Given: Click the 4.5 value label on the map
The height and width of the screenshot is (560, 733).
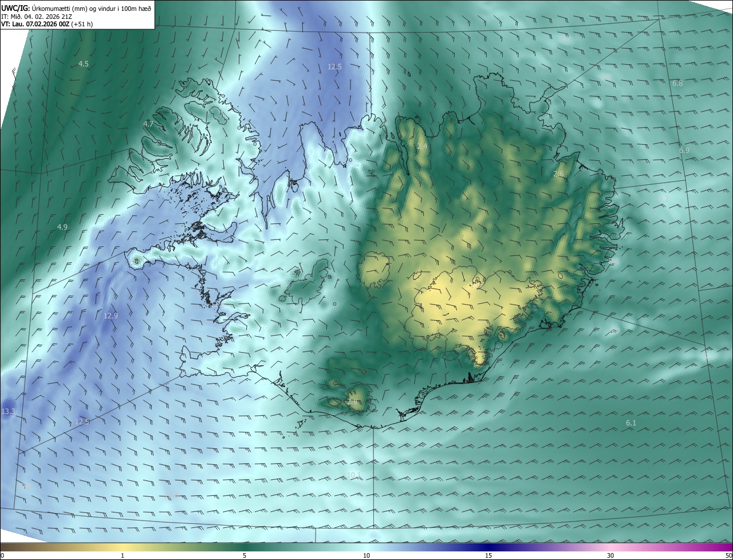Looking at the screenshot, I should click(x=84, y=64).
